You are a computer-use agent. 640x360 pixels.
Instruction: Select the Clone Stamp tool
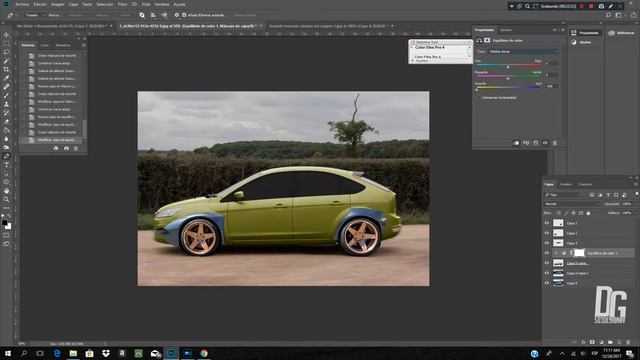7,104
